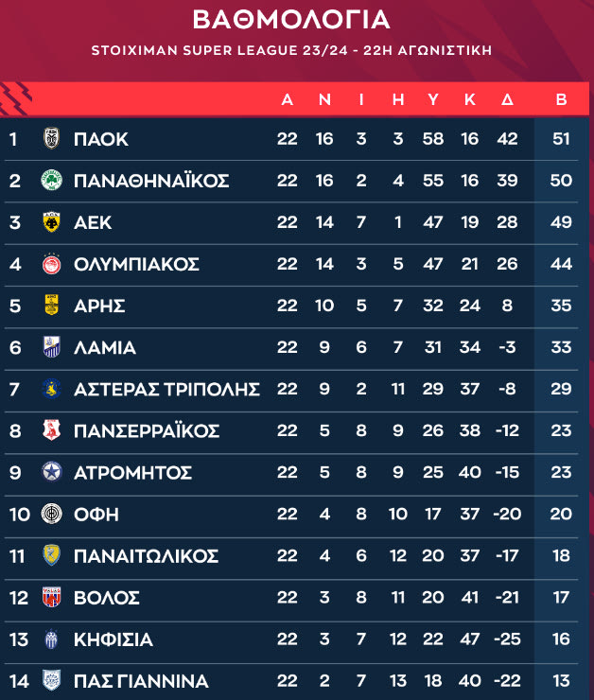Click the Ολυμπιακός red club logo
The height and width of the screenshot is (700, 594).
[52, 264]
